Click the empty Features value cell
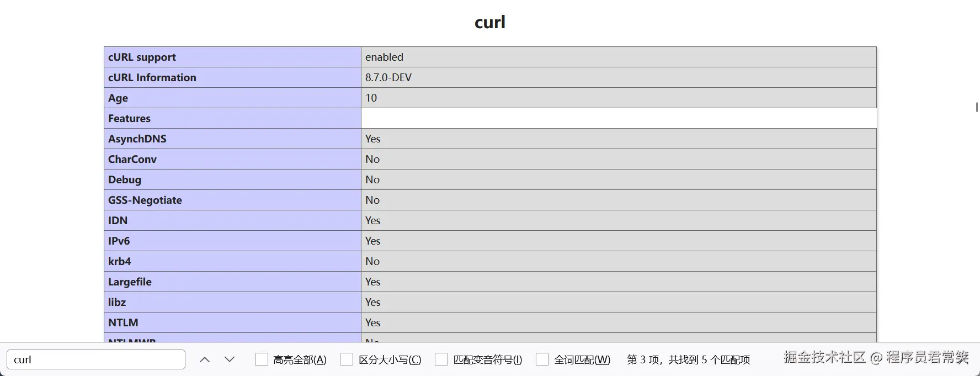 619,118
